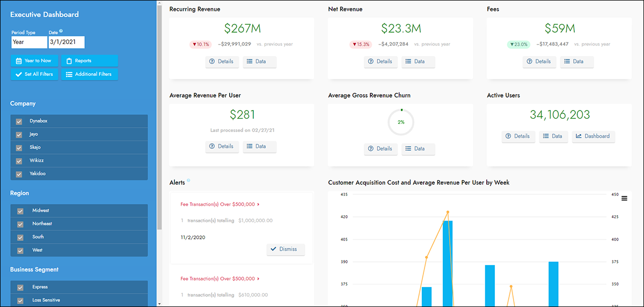Click the Average Gross Revenue Churn gauge

point(401,122)
